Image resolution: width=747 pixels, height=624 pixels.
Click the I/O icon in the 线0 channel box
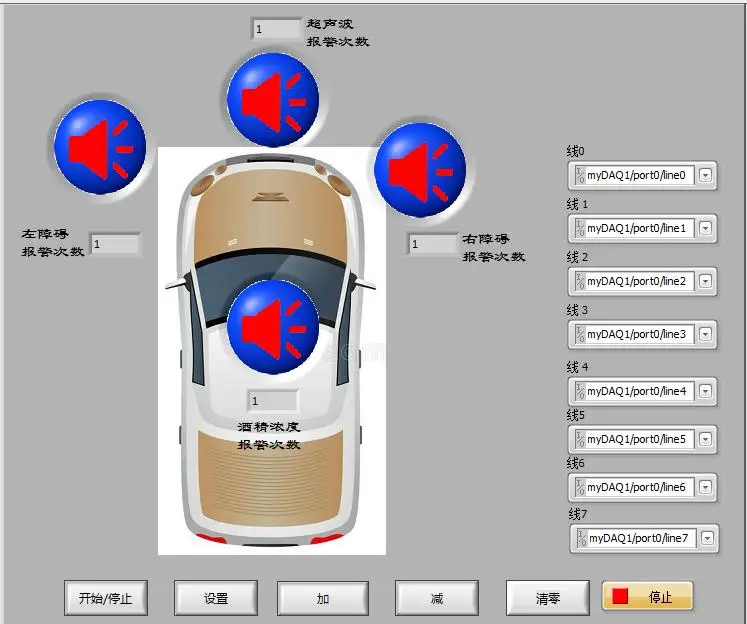coord(580,175)
